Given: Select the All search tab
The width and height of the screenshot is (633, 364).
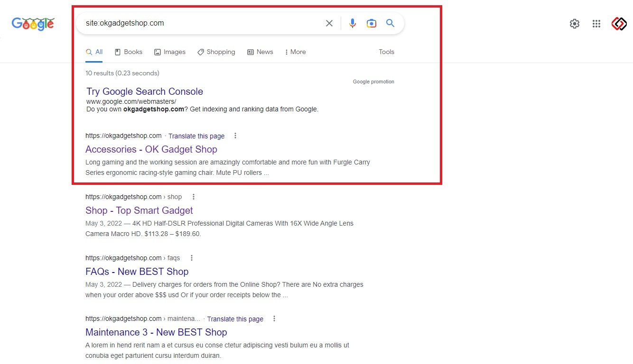Looking at the screenshot, I should click(94, 52).
